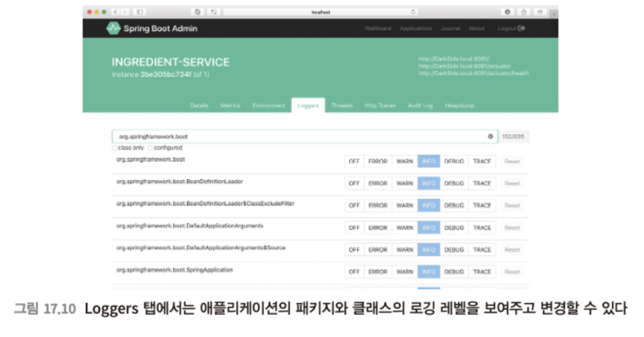
Task: Set the BeanDefinitionLoader class logger to OFF
Action: coord(354,184)
